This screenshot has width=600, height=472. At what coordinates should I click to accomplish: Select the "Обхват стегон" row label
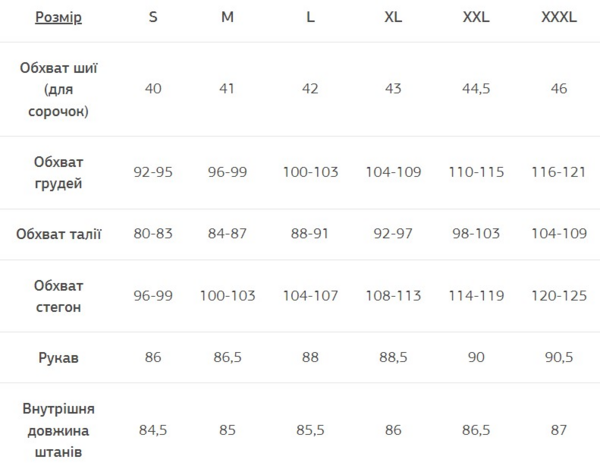[58, 296]
